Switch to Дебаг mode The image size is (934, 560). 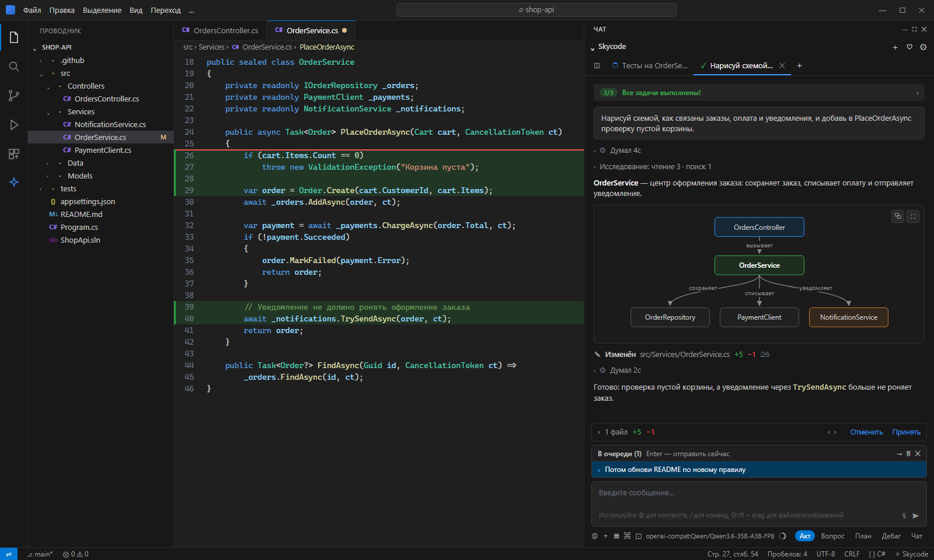coord(891,536)
